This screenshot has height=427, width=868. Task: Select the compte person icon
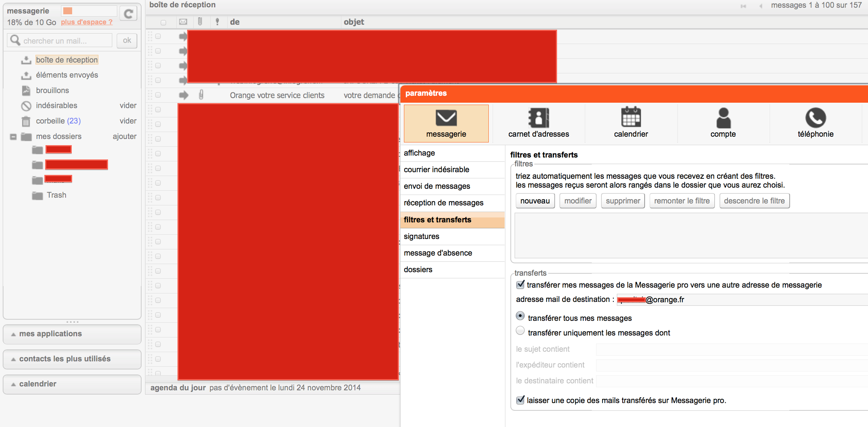tap(723, 118)
